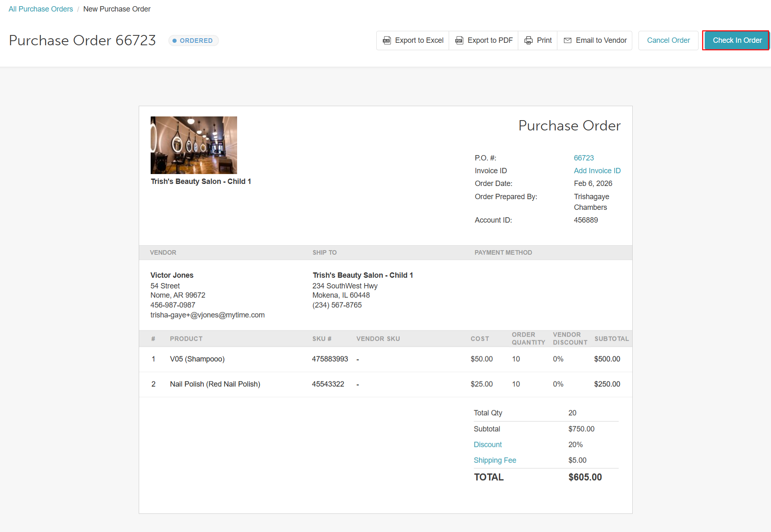Screen dimensions: 771x532
Task: Click the Account ID value 456889
Action: 586,220
